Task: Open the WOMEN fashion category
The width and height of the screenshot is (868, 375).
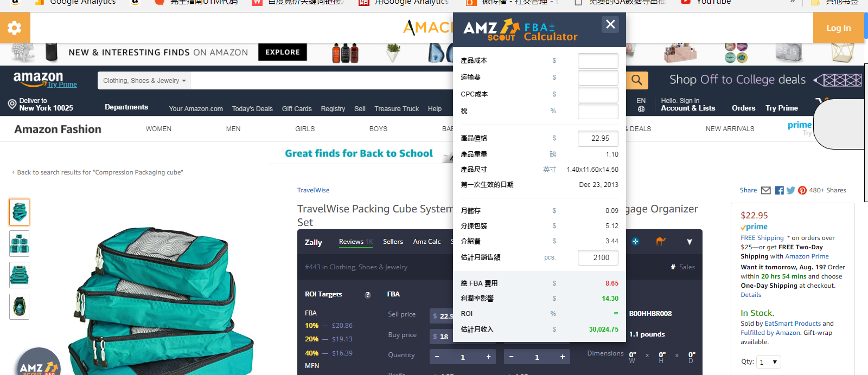Action: (x=158, y=129)
